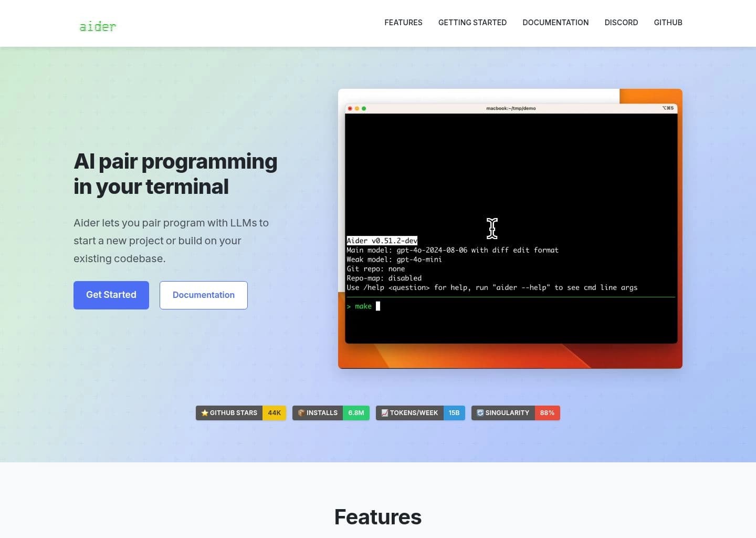
Task: Click the Tokens/Week 15B badge
Action: pos(421,413)
